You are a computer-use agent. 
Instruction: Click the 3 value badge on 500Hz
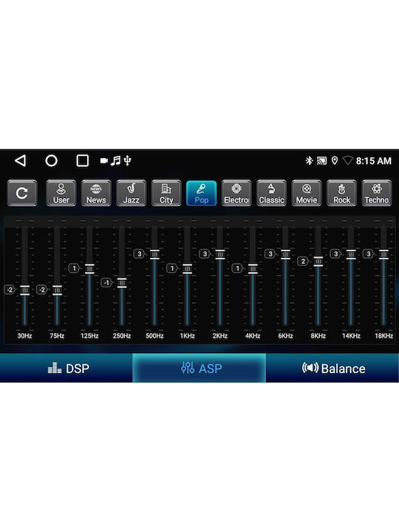(140, 253)
